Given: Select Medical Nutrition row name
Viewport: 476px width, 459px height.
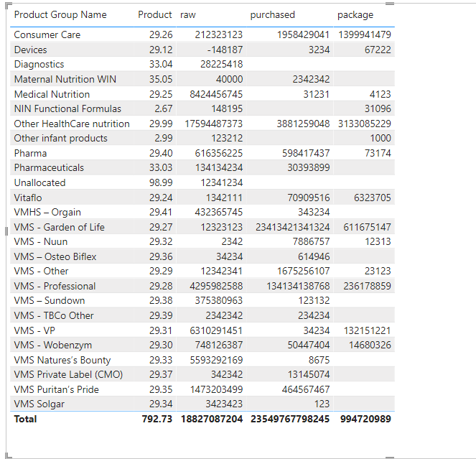Looking at the screenshot, I should (x=52, y=94).
